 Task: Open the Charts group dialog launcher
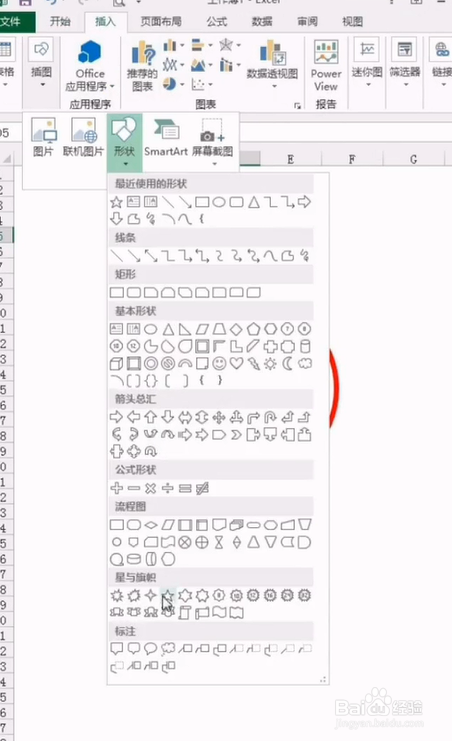pos(297,106)
